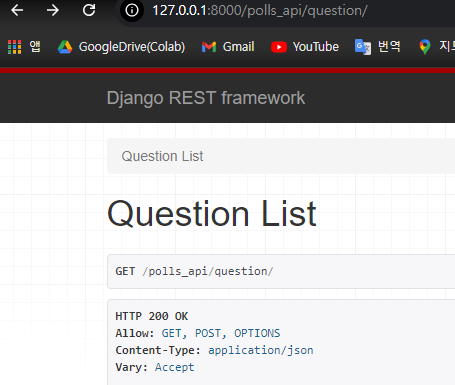View site information icon in address bar
Image resolution: width=455 pixels, height=385 pixels.
click(x=132, y=10)
